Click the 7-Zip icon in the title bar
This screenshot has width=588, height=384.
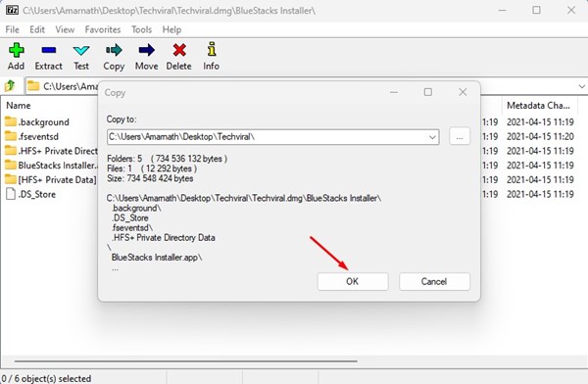[x=13, y=10]
